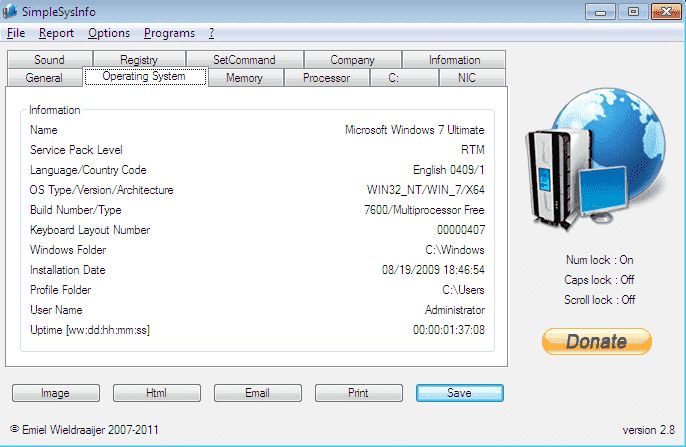
Task: Open the File menu
Action: (x=16, y=33)
